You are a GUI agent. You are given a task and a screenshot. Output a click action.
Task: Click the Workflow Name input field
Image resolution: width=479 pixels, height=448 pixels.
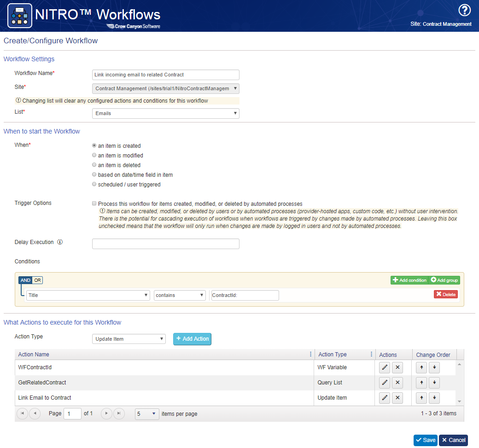pyautogui.click(x=165, y=75)
